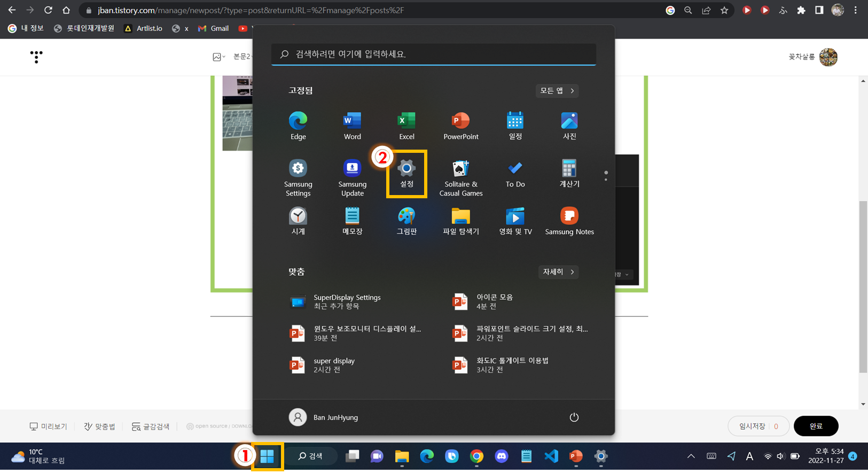868x474 pixels.
Task: Open Excel pinned app
Action: [x=406, y=126]
